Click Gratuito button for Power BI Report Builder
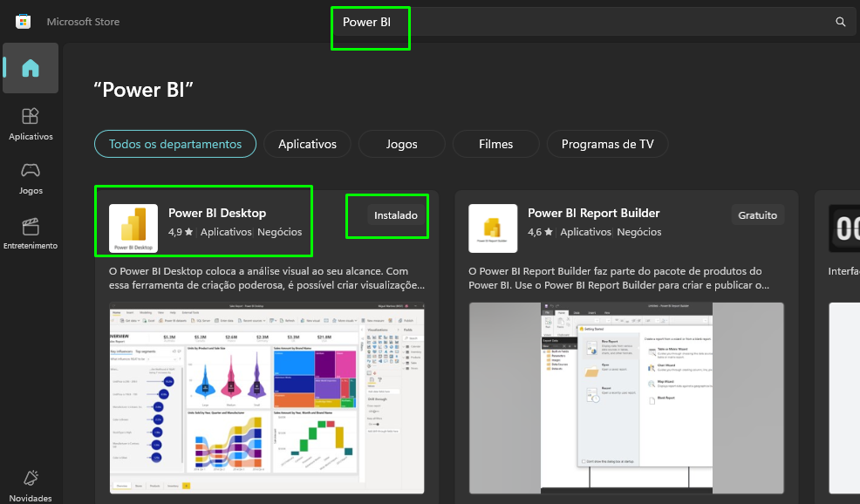Screen dimensions: 860x504 click(x=757, y=215)
